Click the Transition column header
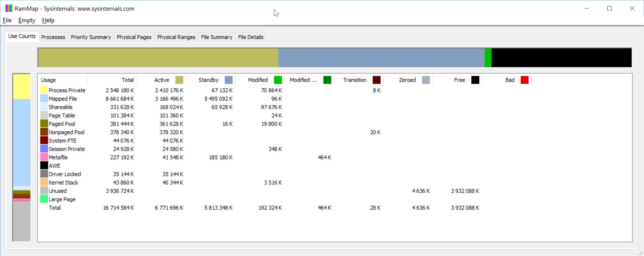The height and width of the screenshot is (256, 644). point(358,80)
